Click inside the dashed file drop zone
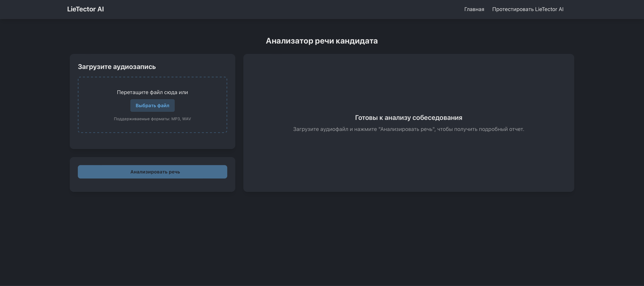Viewport: 644px width, 286px height. [100, 105]
